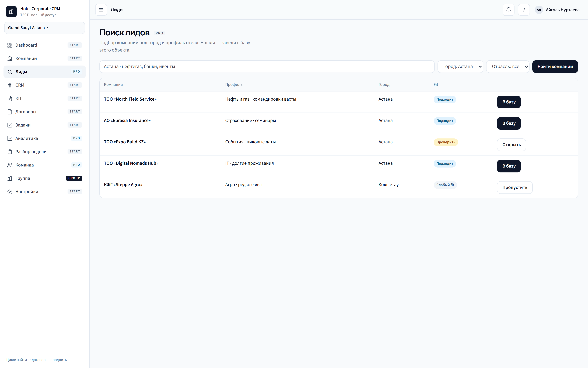Click Подходит badge in North Field Service row
The height and width of the screenshot is (368, 588).
(445, 99)
